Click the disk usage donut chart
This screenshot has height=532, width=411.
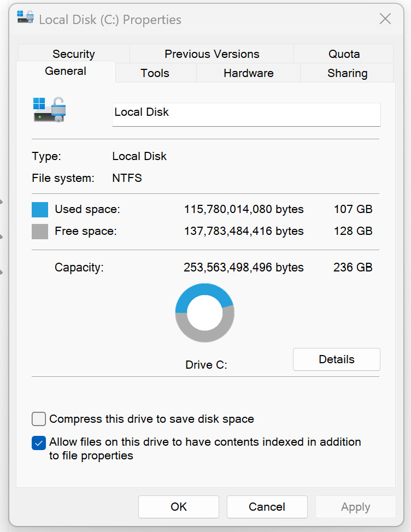click(204, 312)
